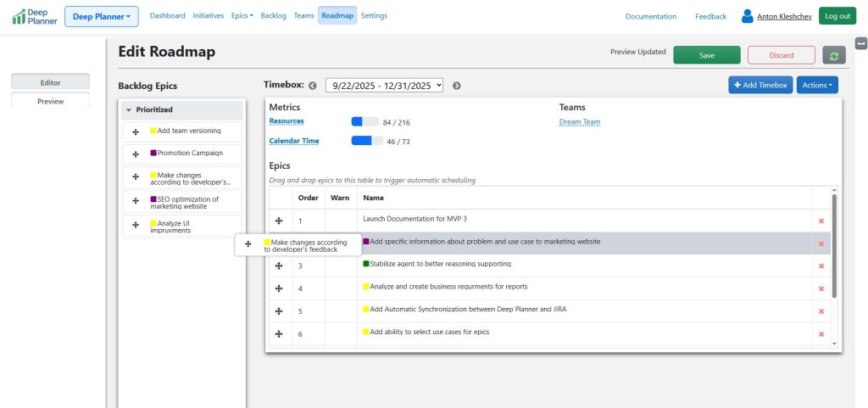Click the epics table vertical scrollbar
The image size is (868, 408).
coord(834,246)
